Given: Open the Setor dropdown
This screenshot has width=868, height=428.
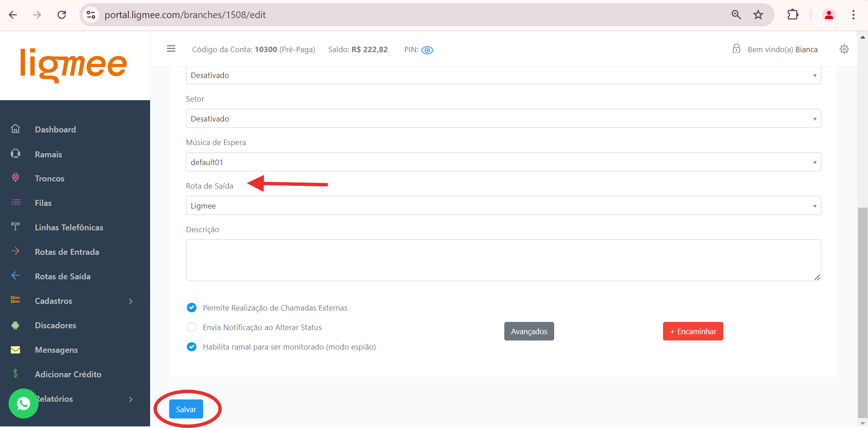Looking at the screenshot, I should (503, 119).
